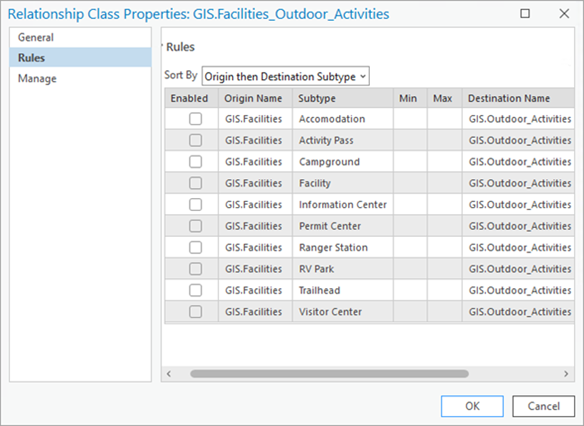
Task: Enable the Ranger Station rule checkbox
Action: point(196,247)
